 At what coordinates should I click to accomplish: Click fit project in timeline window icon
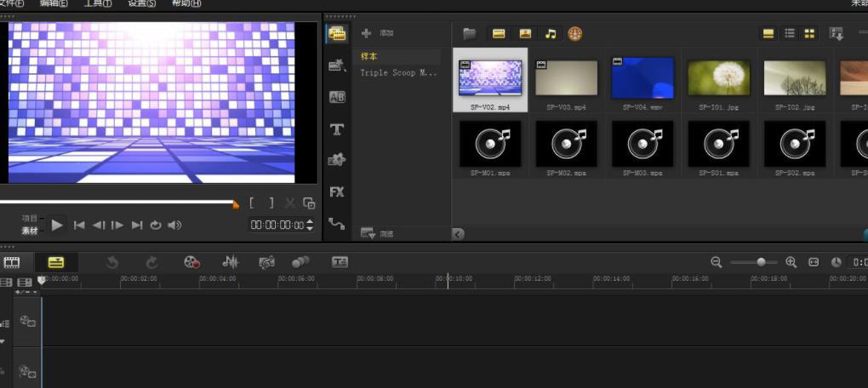(814, 263)
